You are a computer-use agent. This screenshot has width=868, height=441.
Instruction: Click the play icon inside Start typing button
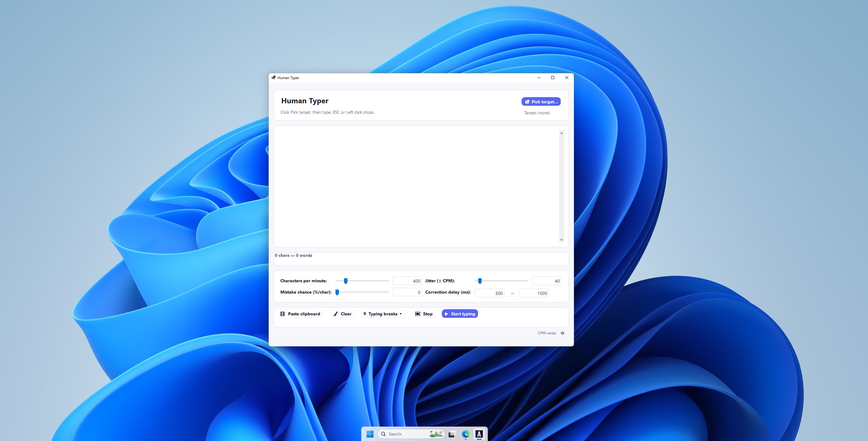pos(446,314)
